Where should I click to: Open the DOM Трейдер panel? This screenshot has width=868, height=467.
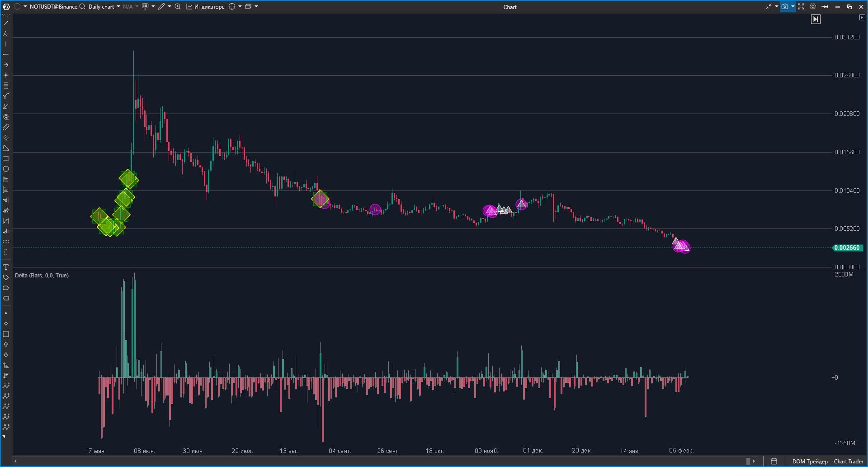(810, 462)
